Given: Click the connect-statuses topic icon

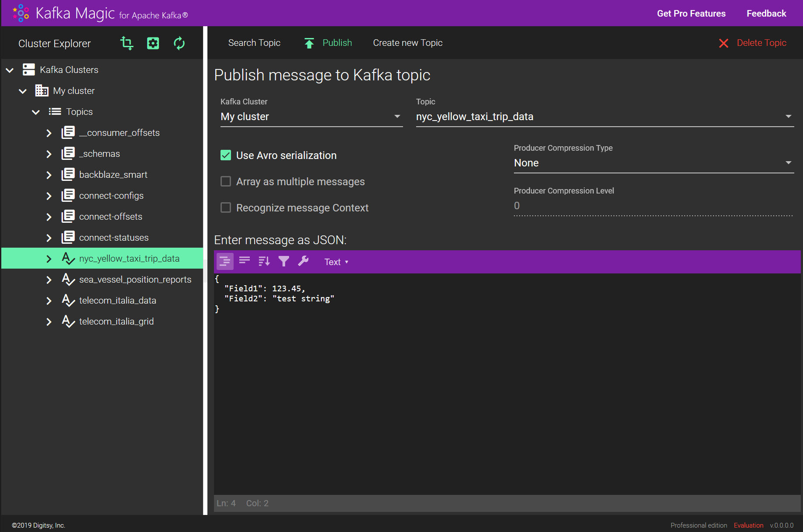Looking at the screenshot, I should (68, 237).
